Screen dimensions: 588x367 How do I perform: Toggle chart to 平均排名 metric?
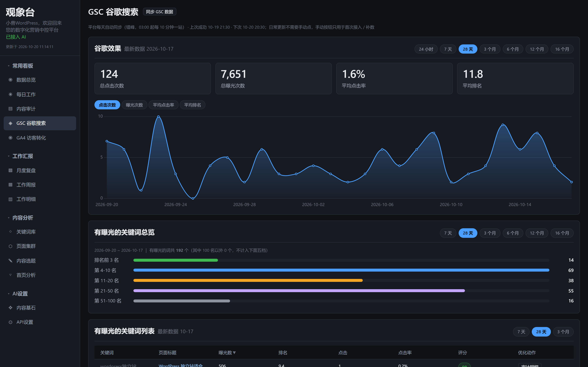192,105
